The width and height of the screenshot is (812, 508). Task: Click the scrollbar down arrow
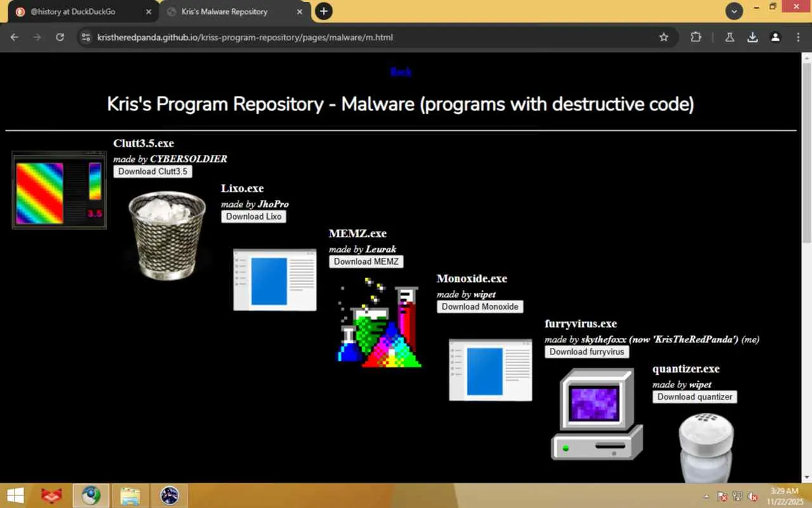[807, 478]
